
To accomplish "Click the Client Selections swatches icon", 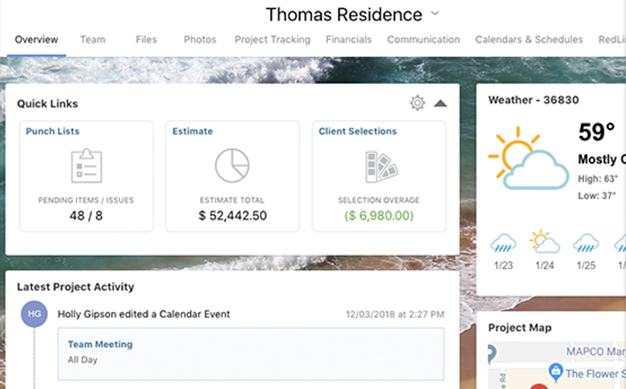I will click(381, 167).
